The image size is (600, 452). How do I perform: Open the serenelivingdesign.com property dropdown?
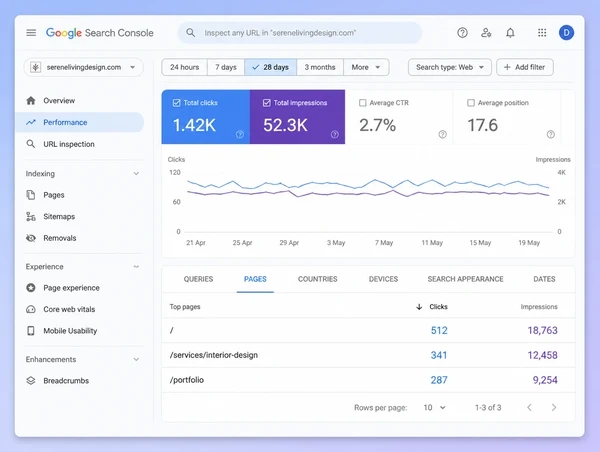83,67
